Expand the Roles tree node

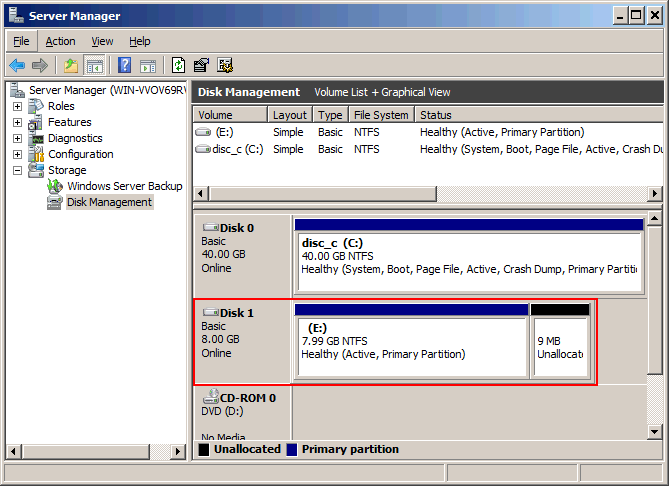17,106
